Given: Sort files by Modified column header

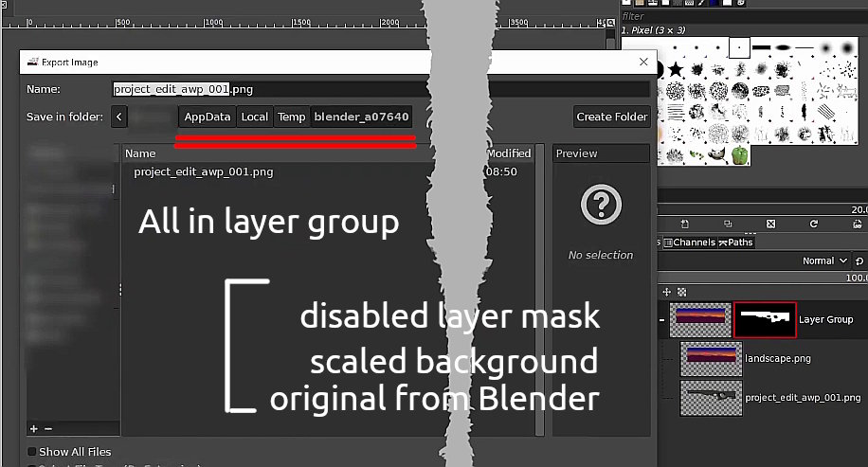Looking at the screenshot, I should tap(508, 153).
